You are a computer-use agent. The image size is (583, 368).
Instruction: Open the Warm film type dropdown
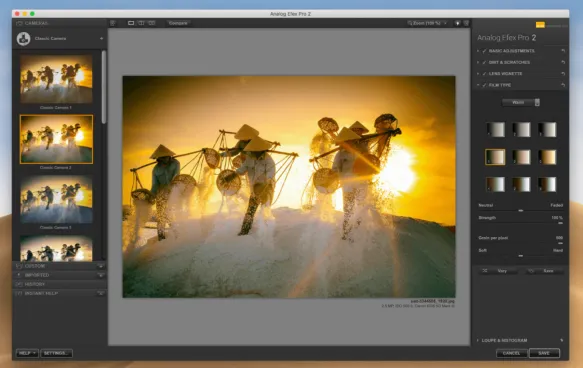pyautogui.click(x=521, y=102)
